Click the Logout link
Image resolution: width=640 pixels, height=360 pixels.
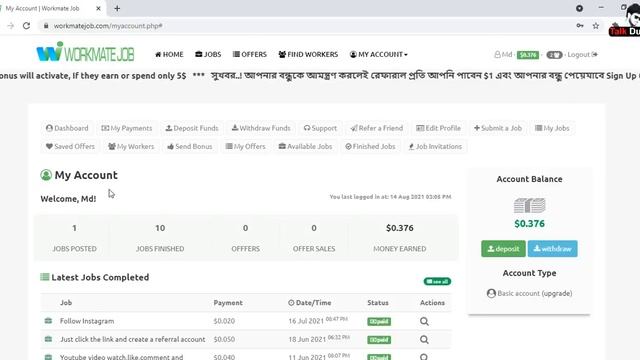(x=582, y=54)
